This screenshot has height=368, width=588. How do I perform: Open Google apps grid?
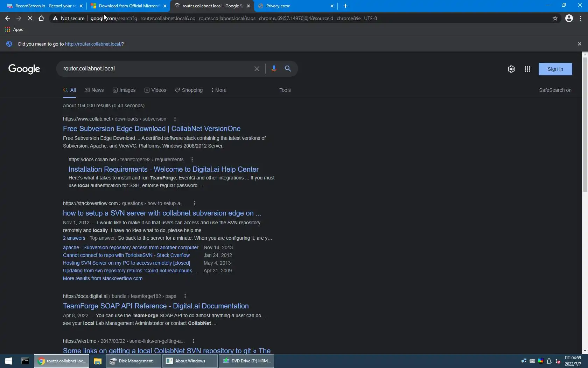tap(527, 69)
